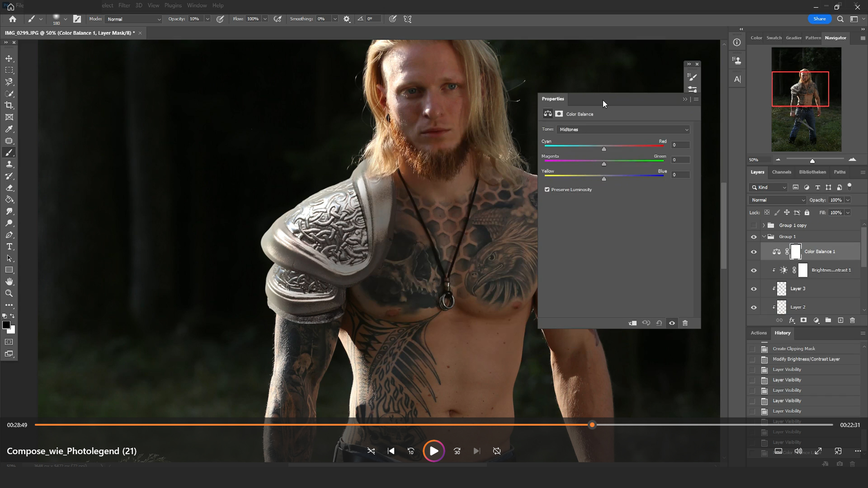Click the Navigator preview thumbnail
Viewport: 868px width, 488px height.
[x=806, y=99]
